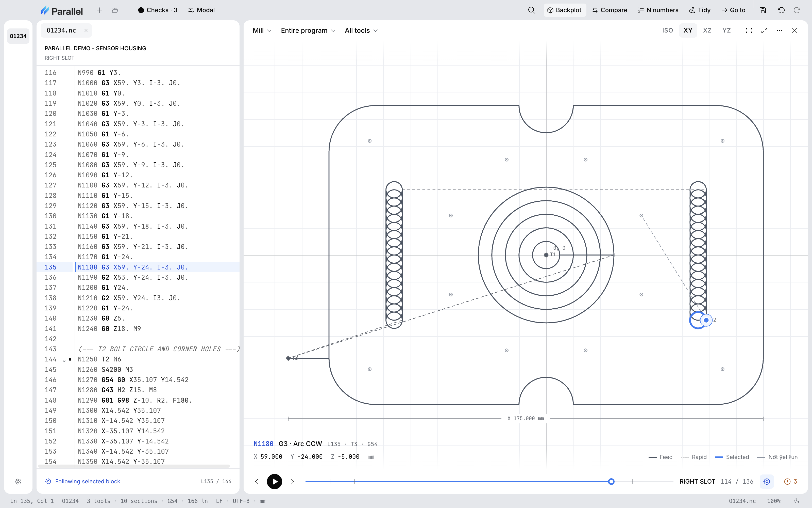812x508 pixels.
Task: Open Entire program range dropdown
Action: tap(308, 30)
